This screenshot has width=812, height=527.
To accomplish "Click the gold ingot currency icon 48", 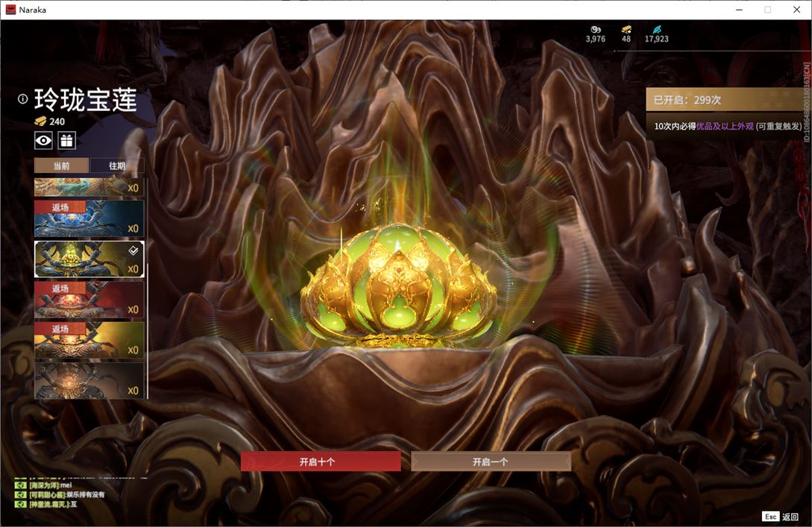I will click(x=626, y=30).
